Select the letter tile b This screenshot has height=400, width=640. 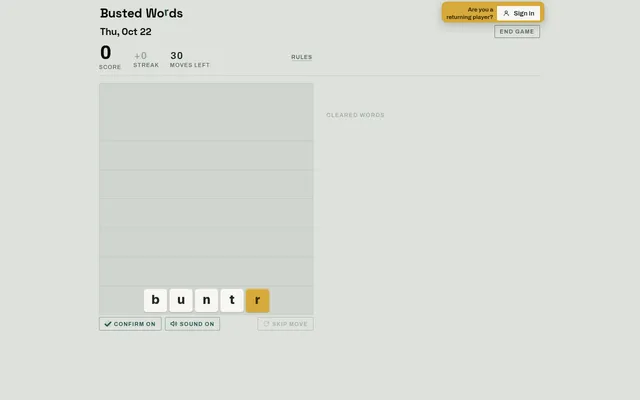tap(156, 300)
